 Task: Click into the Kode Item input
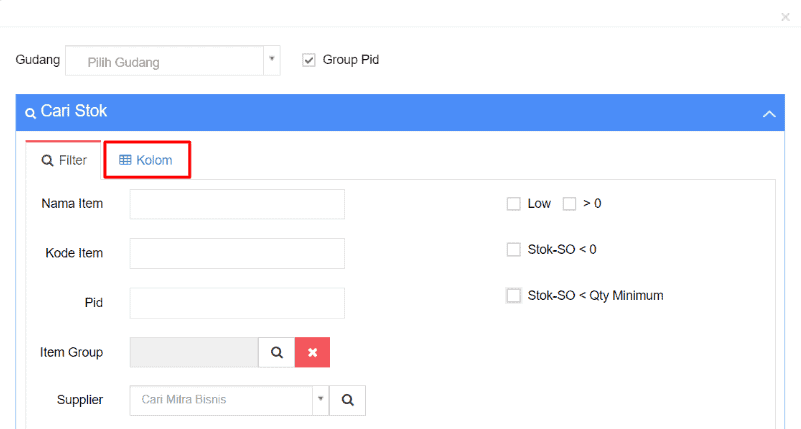point(237,253)
